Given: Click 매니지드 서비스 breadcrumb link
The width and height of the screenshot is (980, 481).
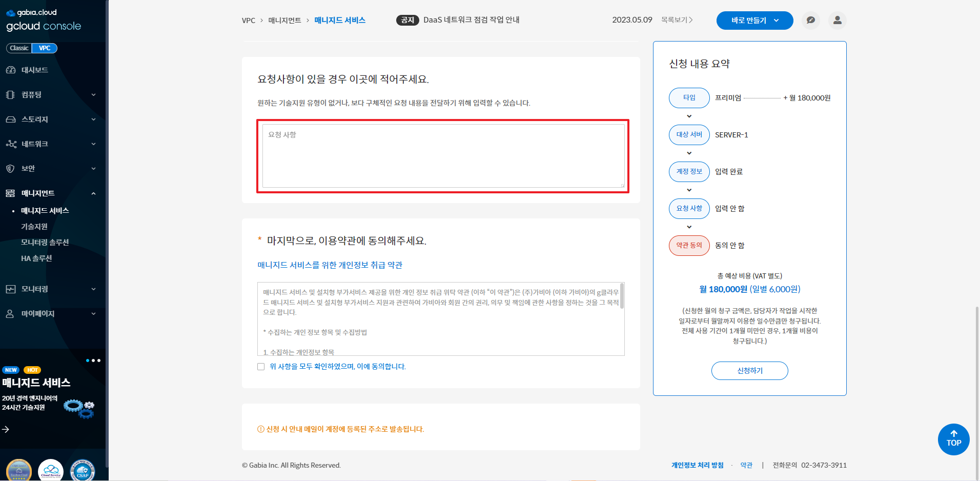Looking at the screenshot, I should coord(340,21).
